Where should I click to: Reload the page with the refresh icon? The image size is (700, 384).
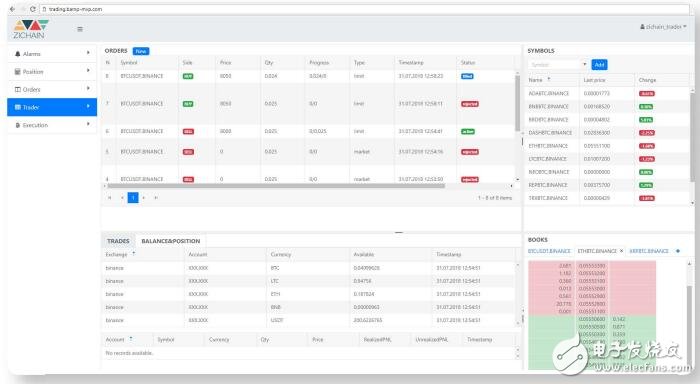(x=33, y=9)
